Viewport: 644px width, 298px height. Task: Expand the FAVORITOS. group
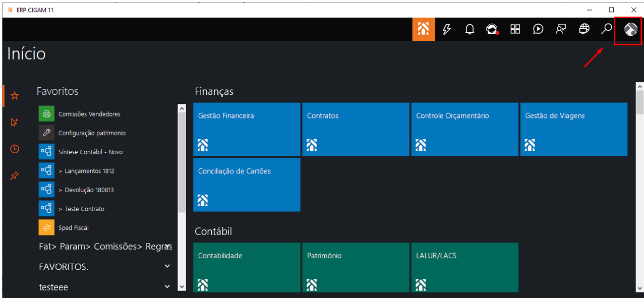pos(167,266)
